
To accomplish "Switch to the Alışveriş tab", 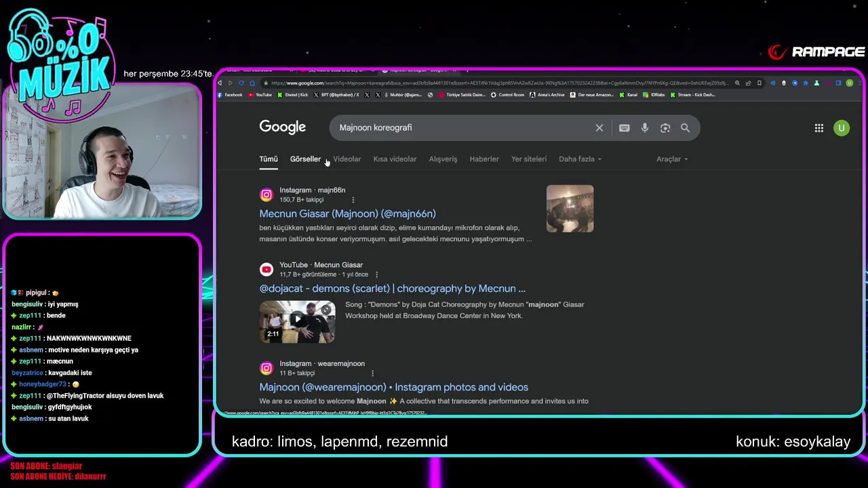I will click(x=443, y=159).
